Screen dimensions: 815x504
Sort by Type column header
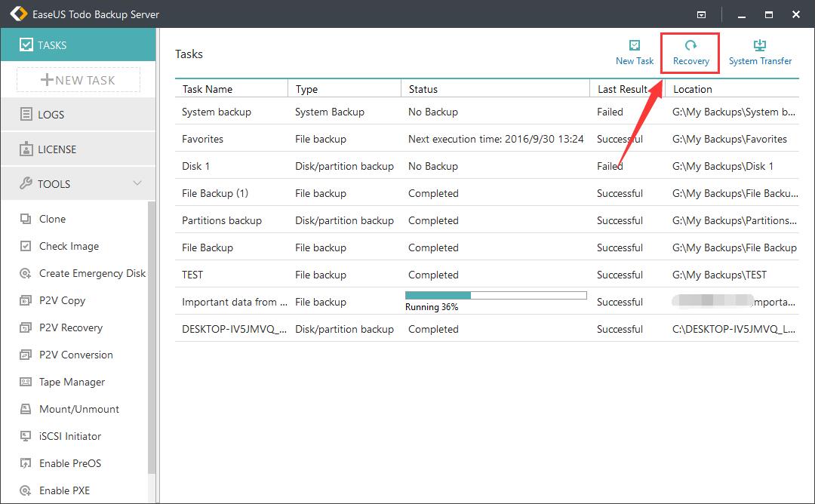coord(345,89)
